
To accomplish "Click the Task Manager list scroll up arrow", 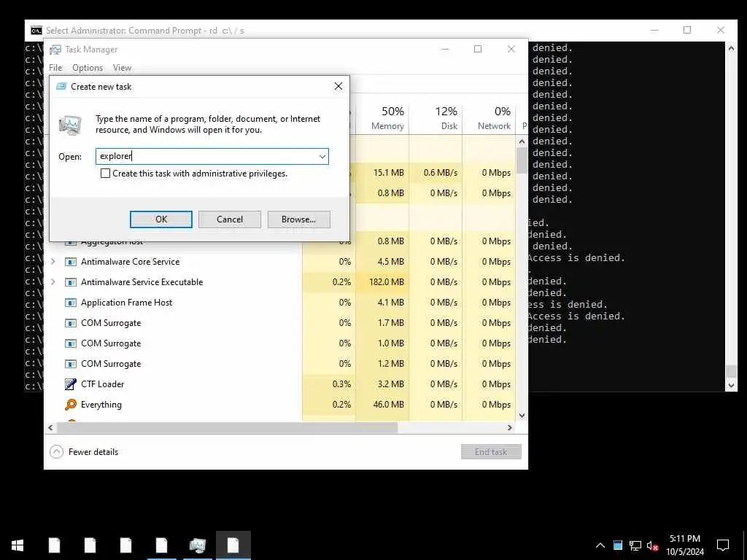I will click(522, 141).
